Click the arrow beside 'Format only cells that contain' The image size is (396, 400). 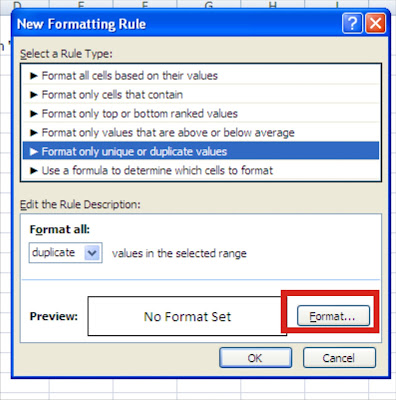[33, 95]
